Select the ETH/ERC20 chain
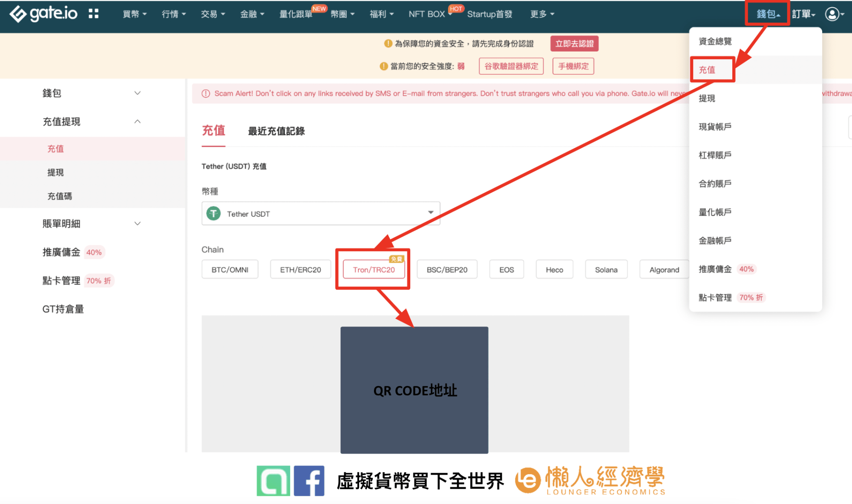 pyautogui.click(x=300, y=269)
